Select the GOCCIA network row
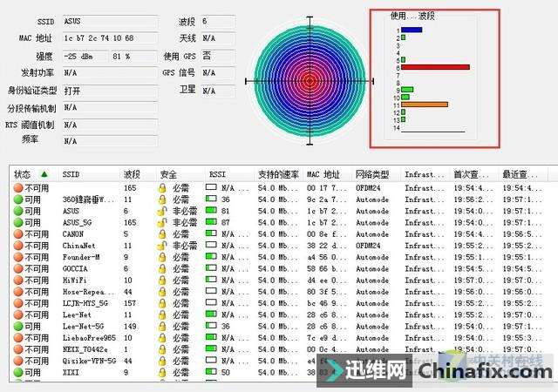 click(x=77, y=269)
